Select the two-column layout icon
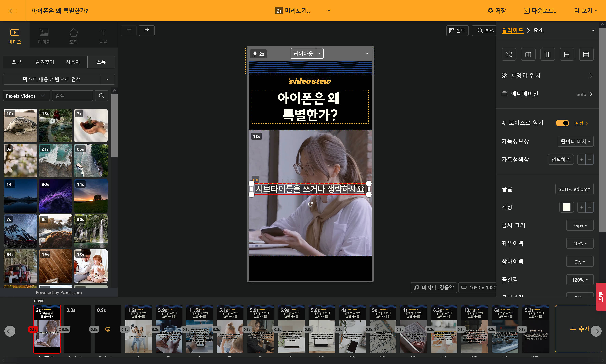606x364 pixels. click(x=528, y=54)
